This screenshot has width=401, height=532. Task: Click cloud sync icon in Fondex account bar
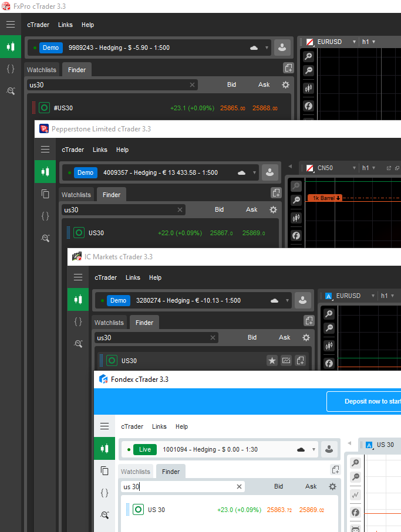(301, 449)
